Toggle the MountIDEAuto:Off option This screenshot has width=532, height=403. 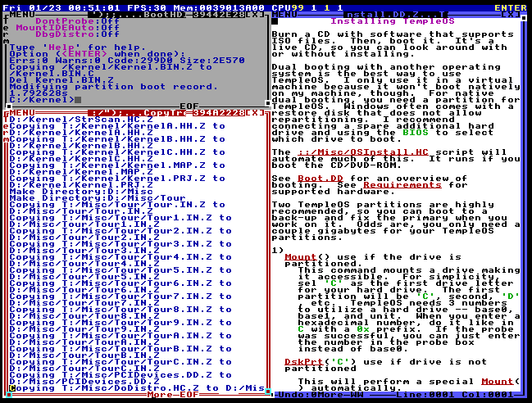point(67,28)
